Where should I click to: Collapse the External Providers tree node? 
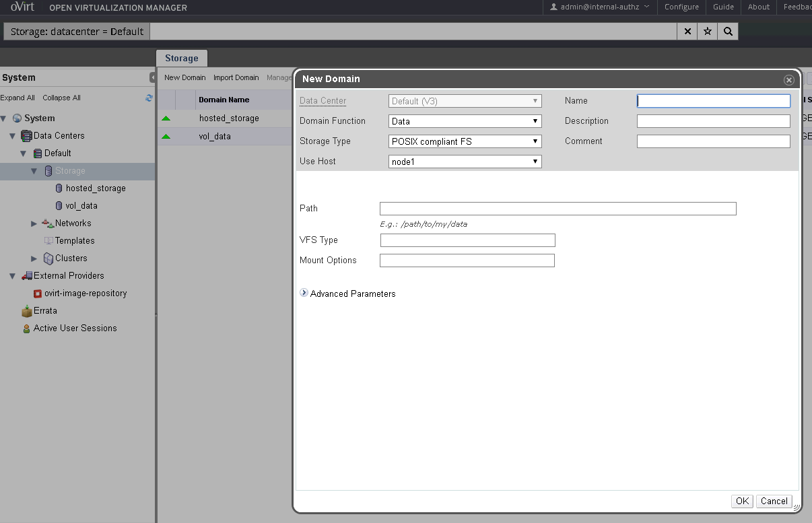pyautogui.click(x=13, y=276)
